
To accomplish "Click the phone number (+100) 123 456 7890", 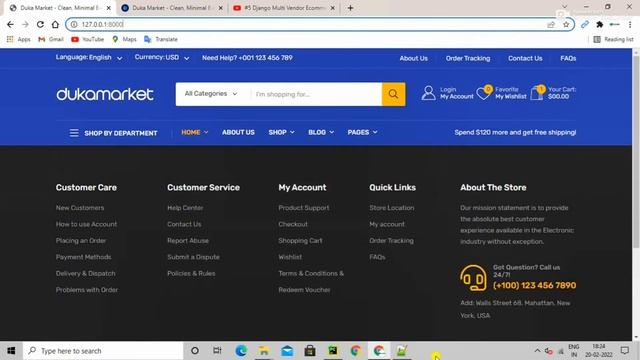I will coord(534,285).
